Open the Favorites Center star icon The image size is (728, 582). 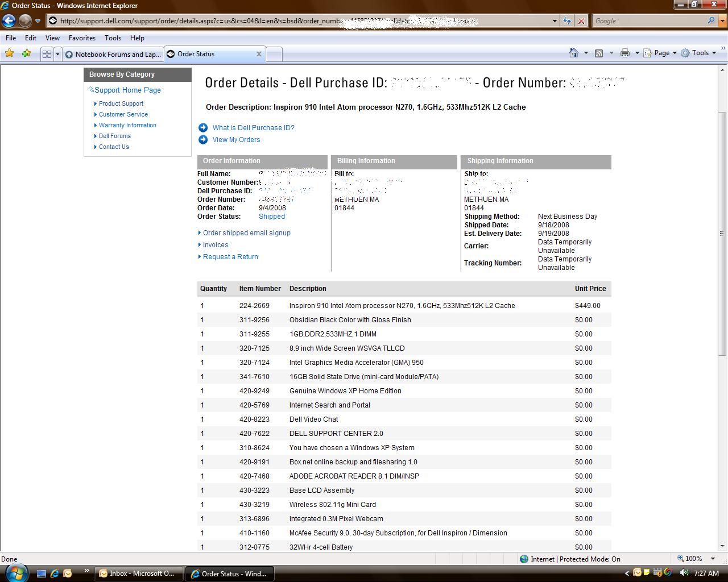tap(10, 53)
